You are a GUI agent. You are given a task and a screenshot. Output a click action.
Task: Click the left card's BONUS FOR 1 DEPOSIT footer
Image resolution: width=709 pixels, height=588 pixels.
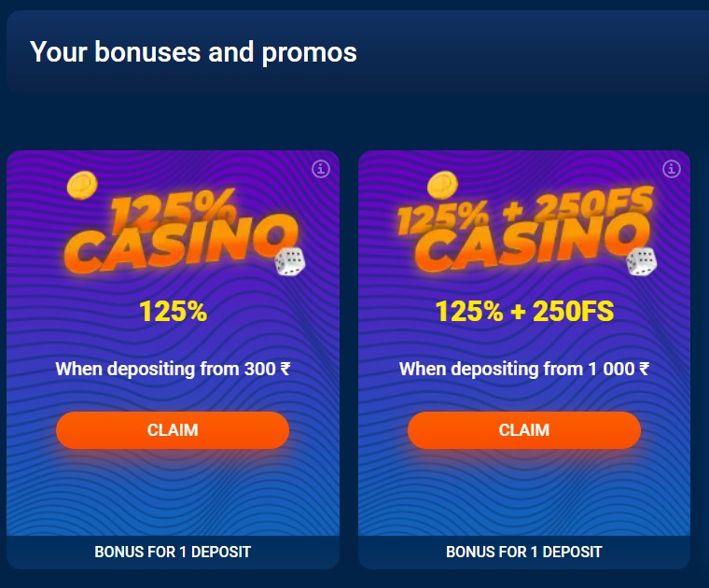click(173, 552)
